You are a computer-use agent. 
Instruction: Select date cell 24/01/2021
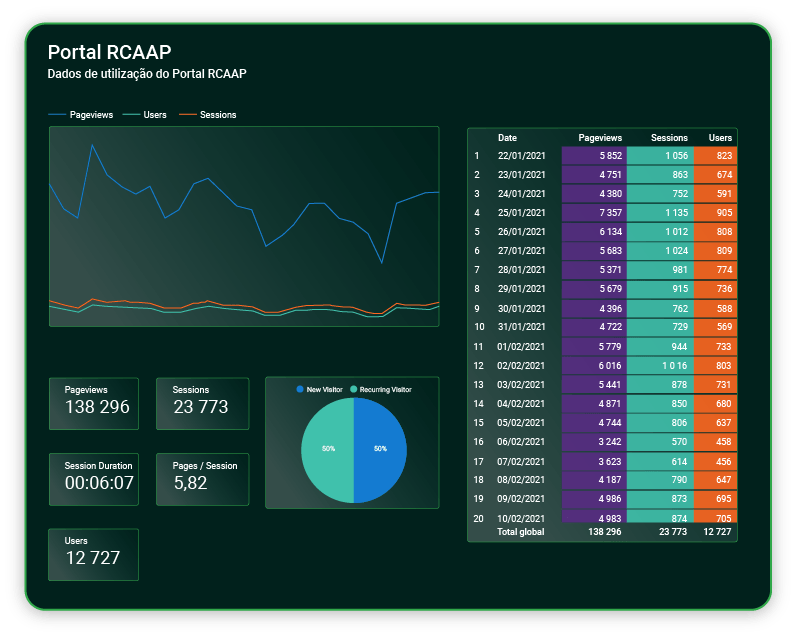[x=522, y=194]
